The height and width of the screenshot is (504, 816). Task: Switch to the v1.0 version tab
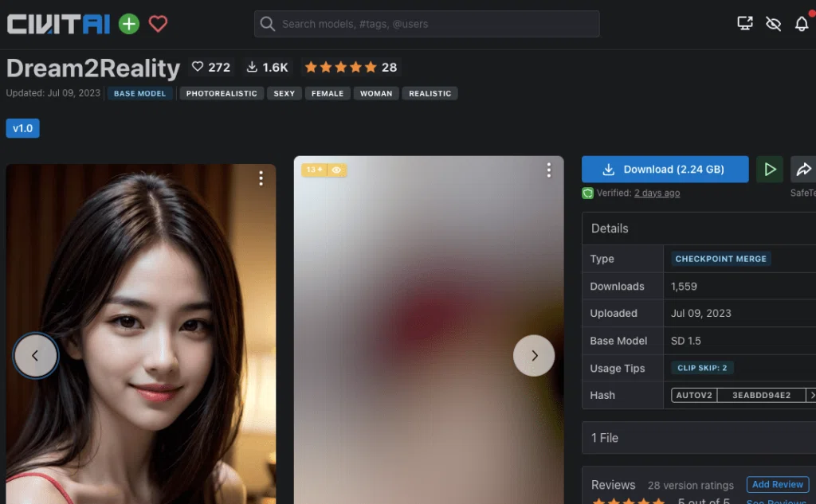[23, 128]
